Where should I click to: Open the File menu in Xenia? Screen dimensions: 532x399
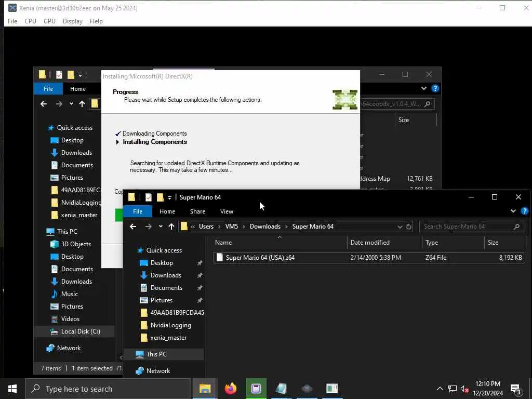(12, 21)
